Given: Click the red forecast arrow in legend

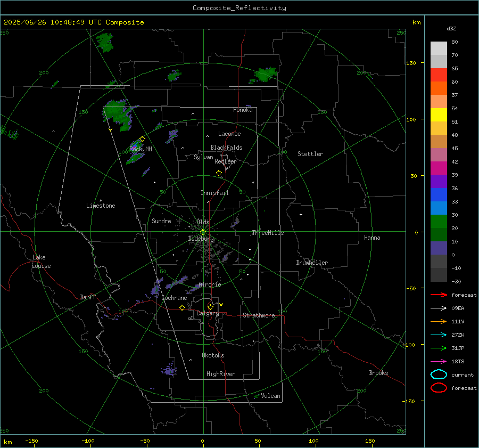Looking at the screenshot, I should pyautogui.click(x=439, y=295).
